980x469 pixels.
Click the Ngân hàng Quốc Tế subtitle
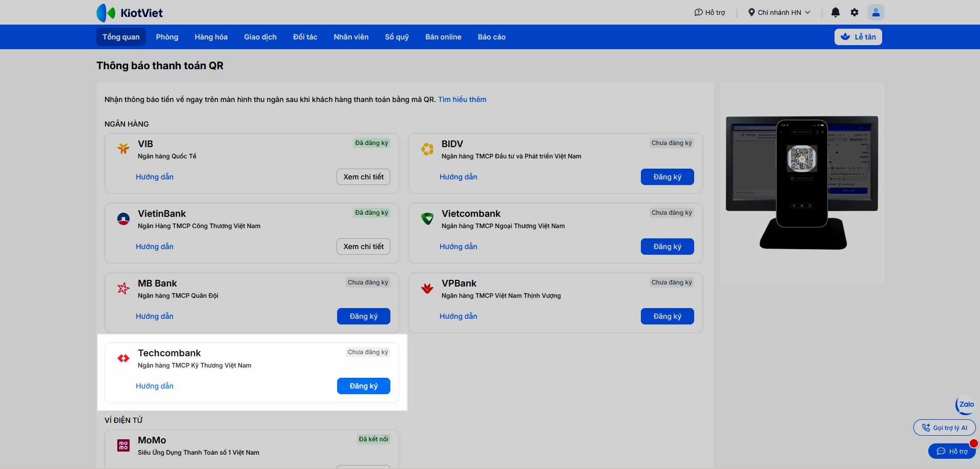pos(167,156)
